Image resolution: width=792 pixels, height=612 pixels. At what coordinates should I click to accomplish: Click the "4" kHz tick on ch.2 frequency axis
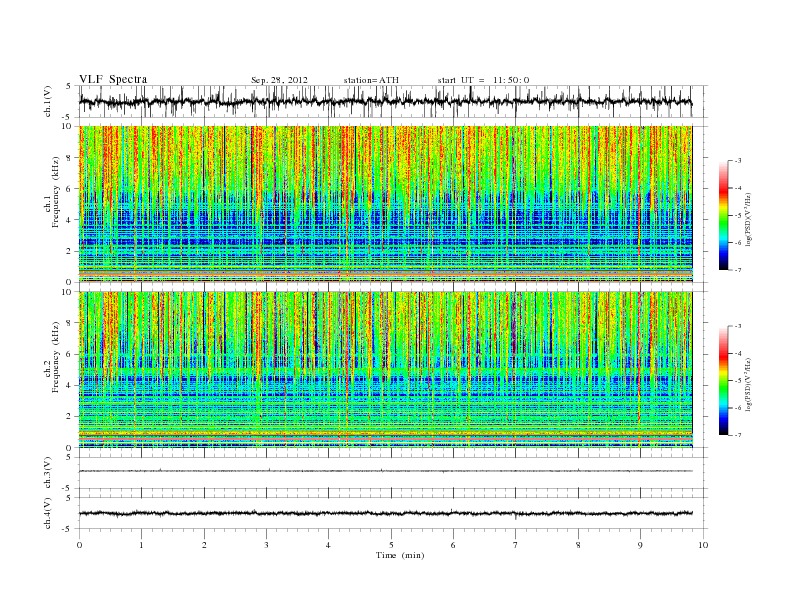pos(70,385)
